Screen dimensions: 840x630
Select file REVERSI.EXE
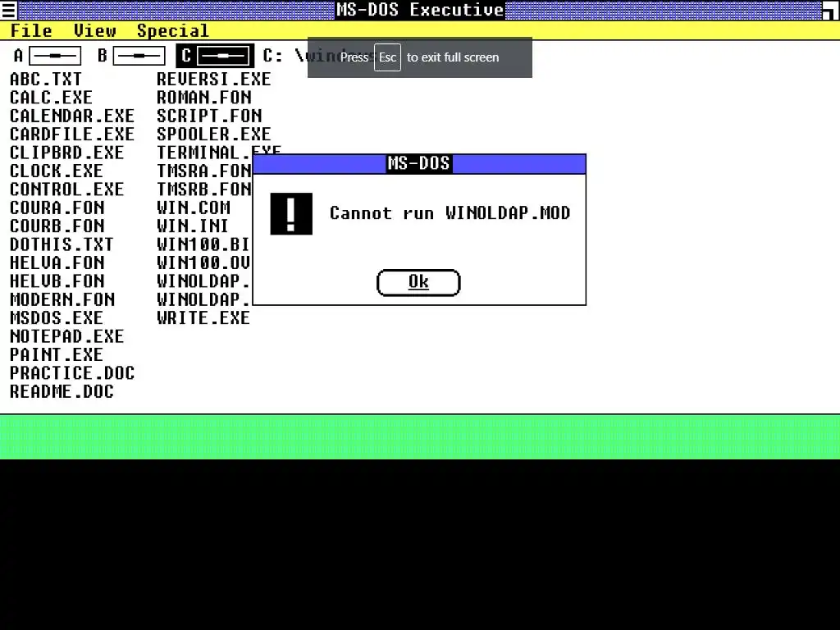(214, 80)
